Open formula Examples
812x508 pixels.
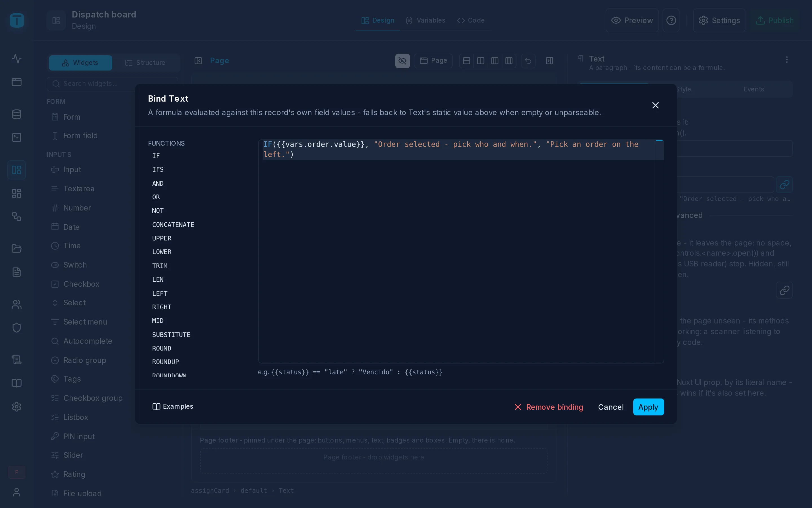coord(173,406)
